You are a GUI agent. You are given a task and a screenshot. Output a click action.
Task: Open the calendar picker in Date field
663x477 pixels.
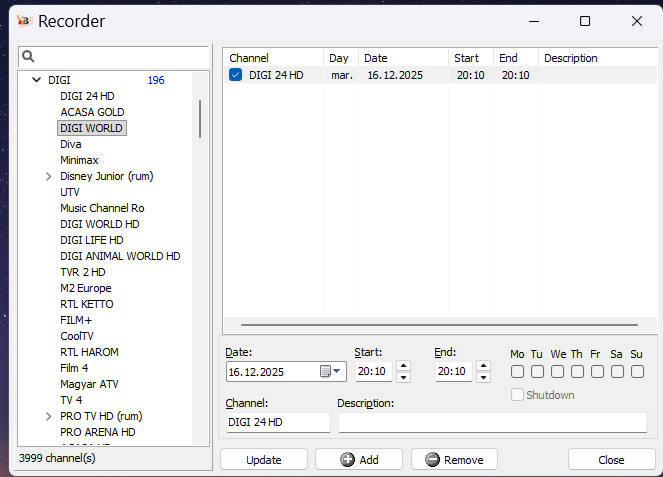click(x=331, y=371)
